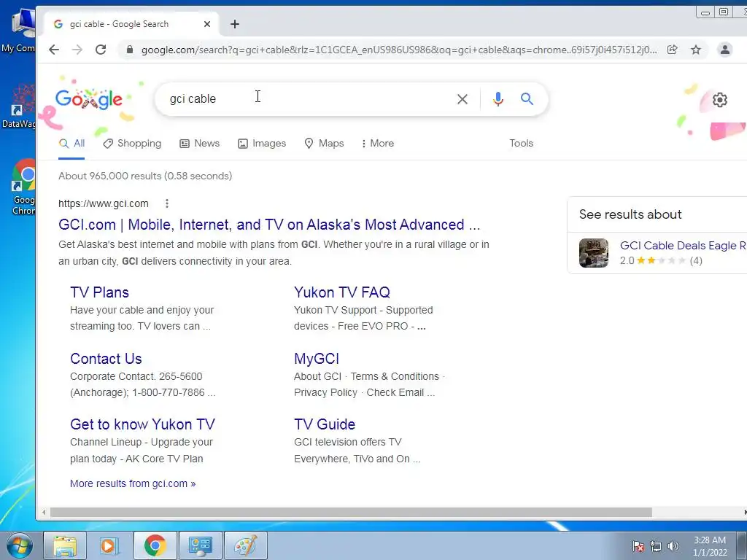Click the 'https://www.gci.com' result URL
This screenshot has height=560, width=747.
104,203
